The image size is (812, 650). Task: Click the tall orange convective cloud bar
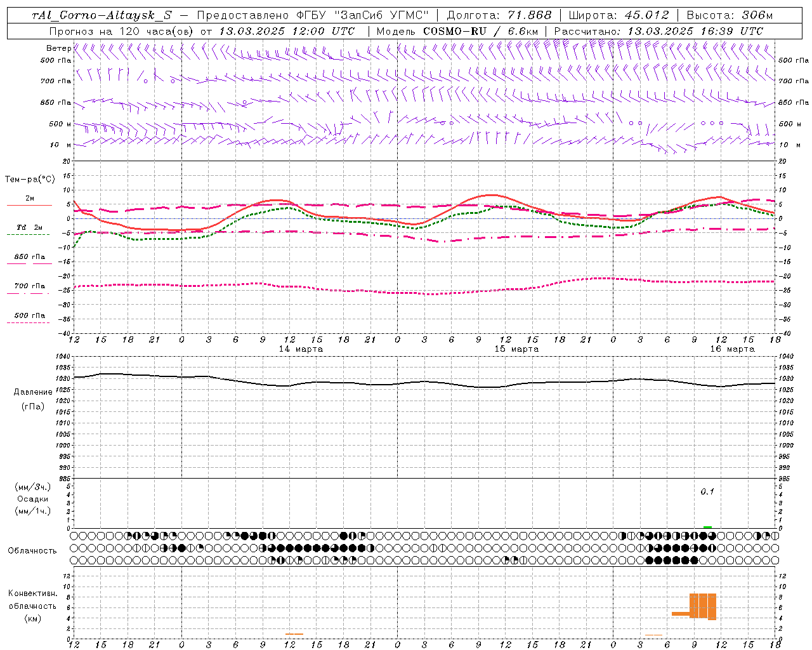(x=702, y=606)
